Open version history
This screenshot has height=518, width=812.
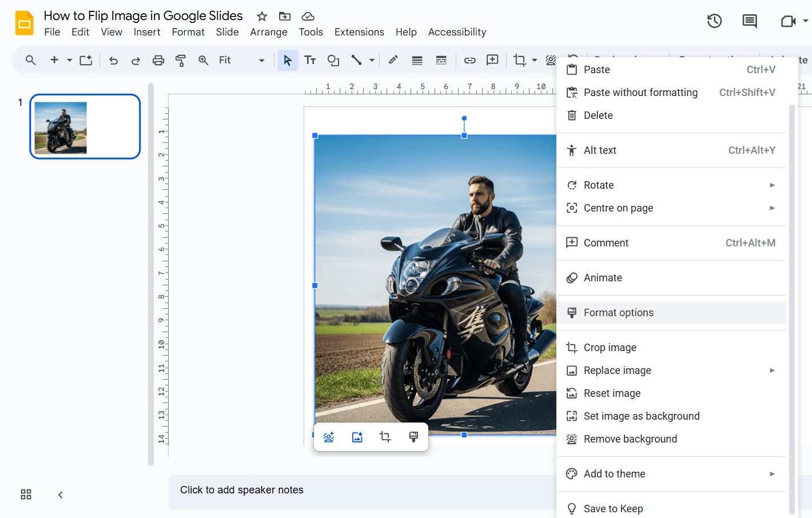[x=714, y=21]
